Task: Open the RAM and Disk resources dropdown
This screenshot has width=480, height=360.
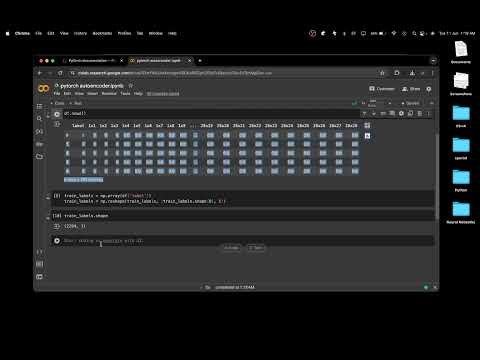Action: [x=390, y=103]
